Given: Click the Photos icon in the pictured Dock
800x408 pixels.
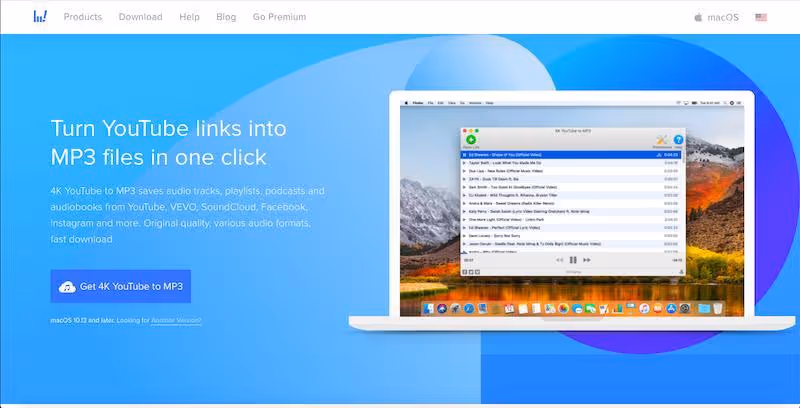Looking at the screenshot, I should 563,309.
